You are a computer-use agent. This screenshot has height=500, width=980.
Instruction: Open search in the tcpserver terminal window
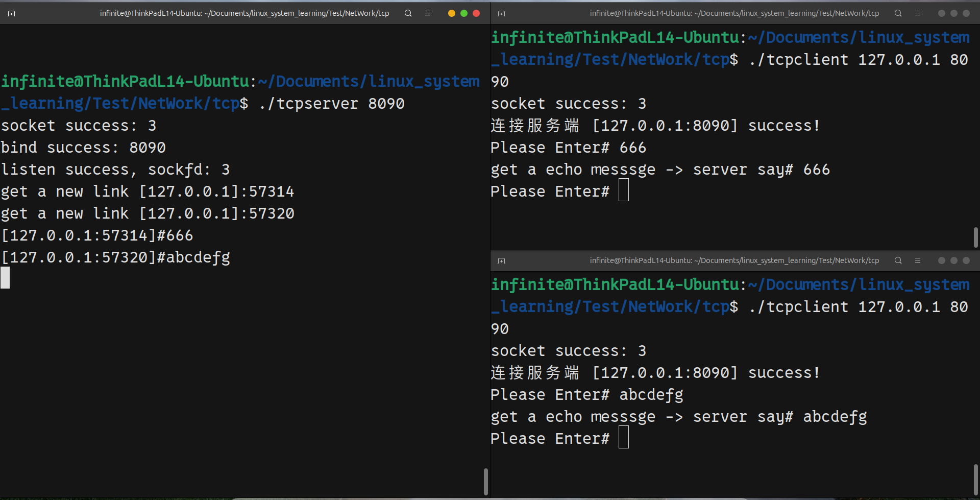408,13
